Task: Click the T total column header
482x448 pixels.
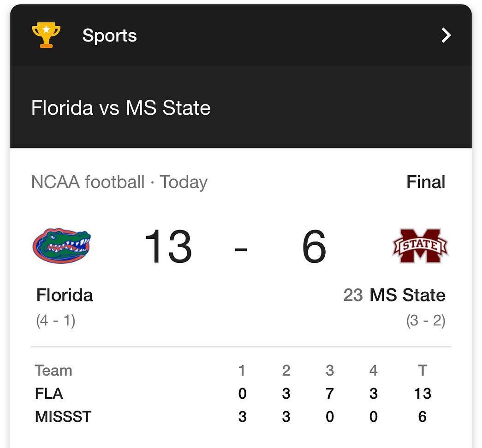Action: [422, 370]
